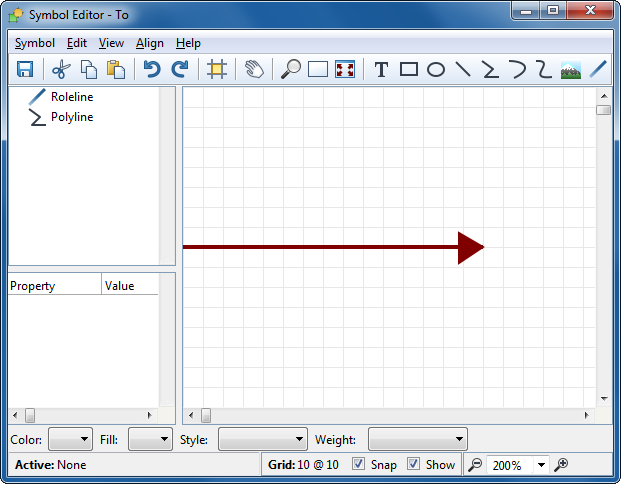Select the hand Pan tool
Screen dimensions: 621x484
coord(254,69)
